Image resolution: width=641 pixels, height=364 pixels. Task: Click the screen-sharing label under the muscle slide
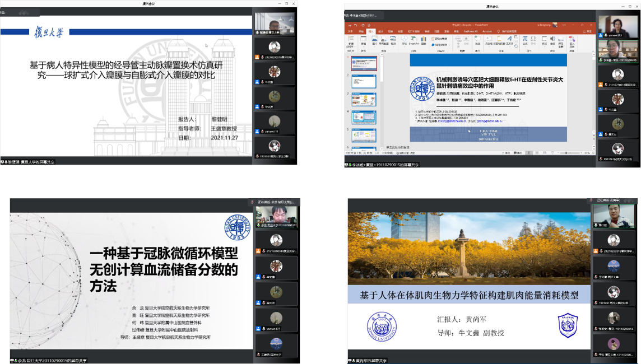(x=368, y=361)
